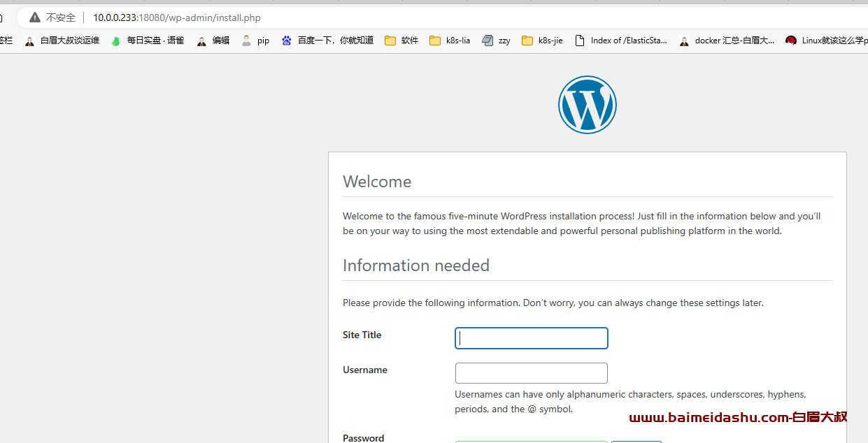Click the Welcome heading text
Screen dimensions: 868x443
pos(377,182)
